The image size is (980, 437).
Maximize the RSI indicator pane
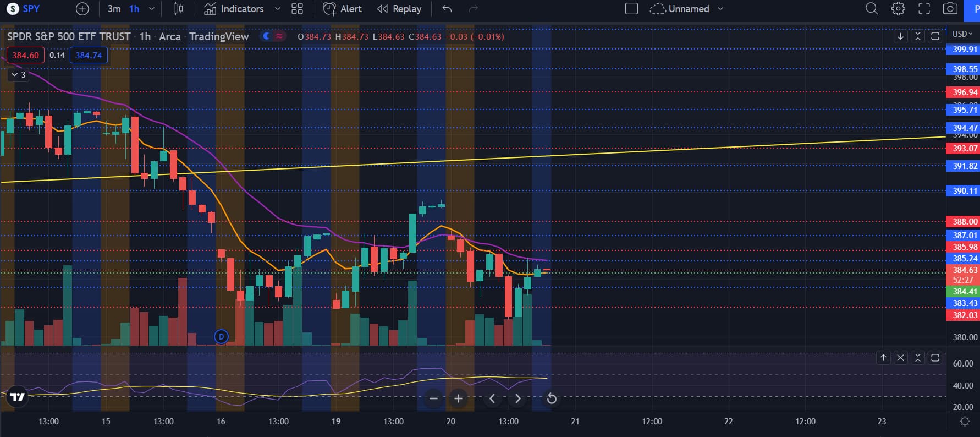coord(935,358)
